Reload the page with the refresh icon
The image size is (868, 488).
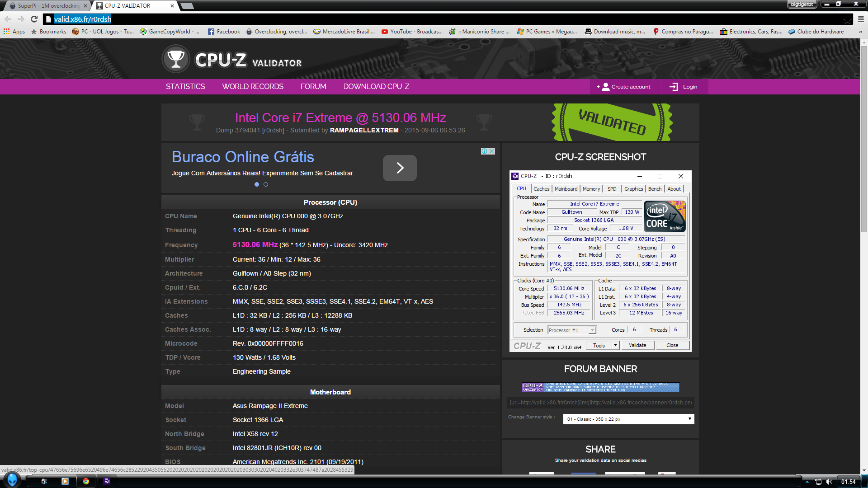pyautogui.click(x=34, y=19)
